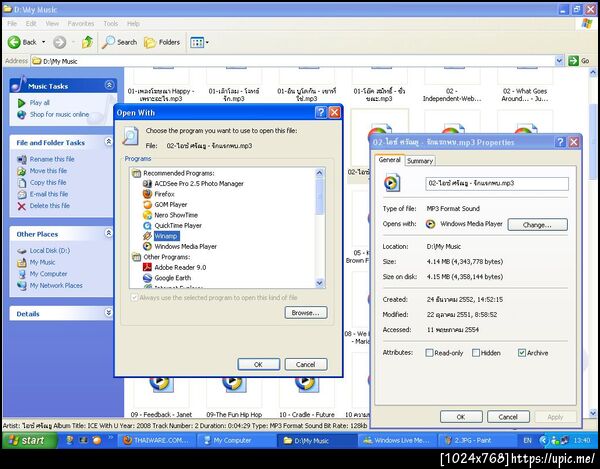Click the Play all icon
The image size is (600, 469).
[x=21, y=103]
